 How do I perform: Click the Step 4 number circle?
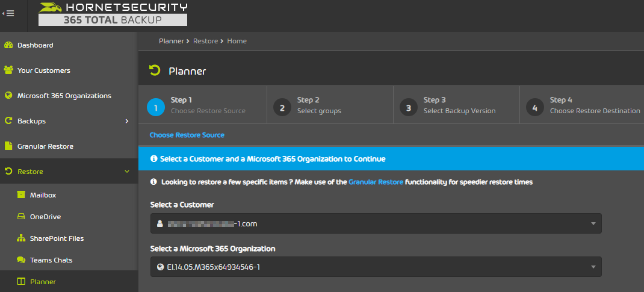[534, 108]
